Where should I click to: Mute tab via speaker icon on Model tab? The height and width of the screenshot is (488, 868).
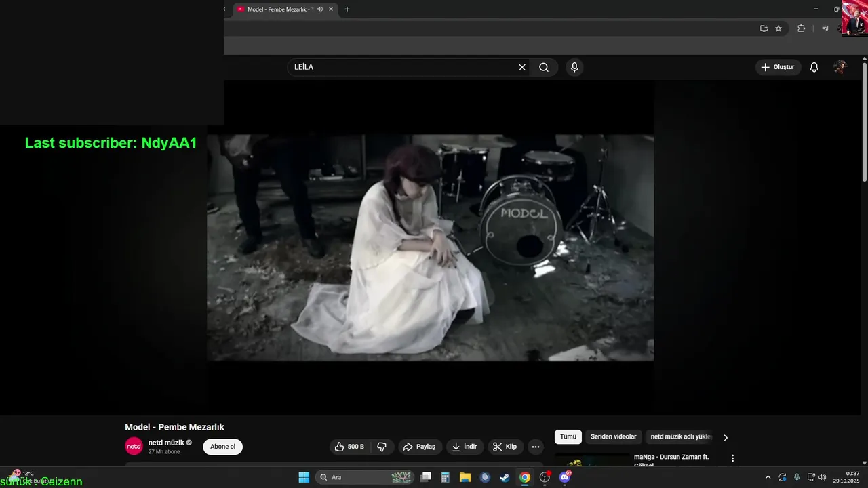click(319, 9)
